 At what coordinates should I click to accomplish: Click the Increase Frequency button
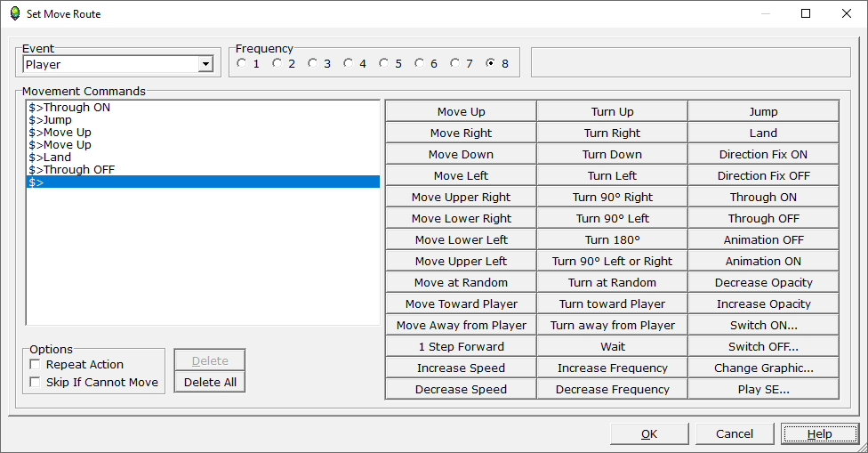point(612,368)
